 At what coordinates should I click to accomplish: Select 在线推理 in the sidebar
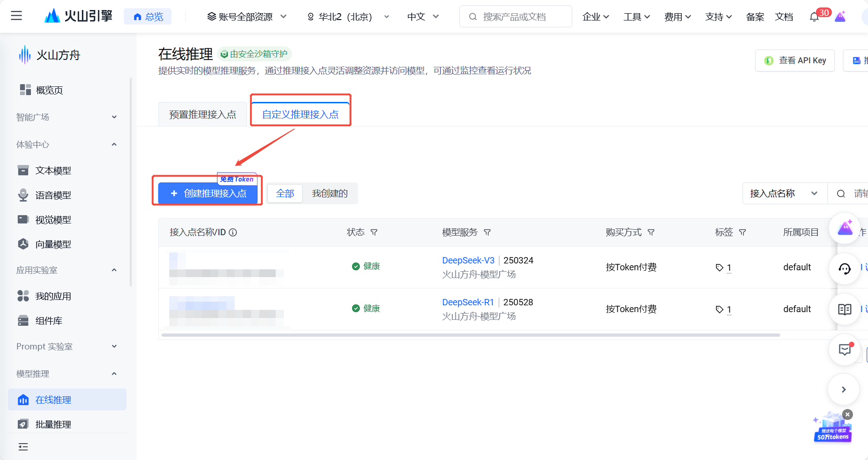tap(67, 399)
